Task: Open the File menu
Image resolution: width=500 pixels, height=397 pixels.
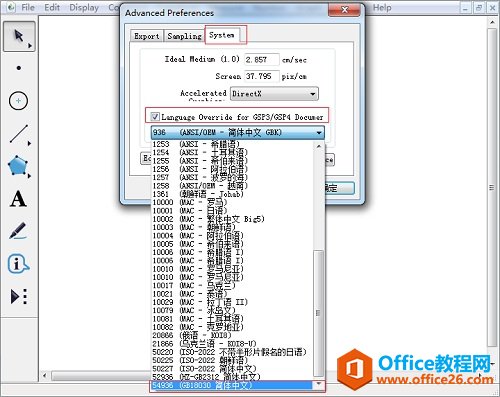Action: 28,7
